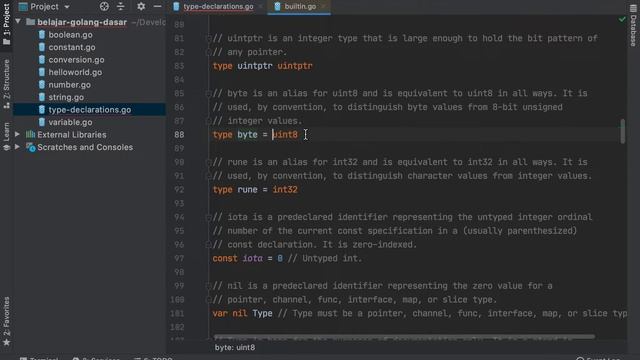Toggle the Structure tool window button
Image resolution: width=640 pixels, height=360 pixels.
click(6, 84)
